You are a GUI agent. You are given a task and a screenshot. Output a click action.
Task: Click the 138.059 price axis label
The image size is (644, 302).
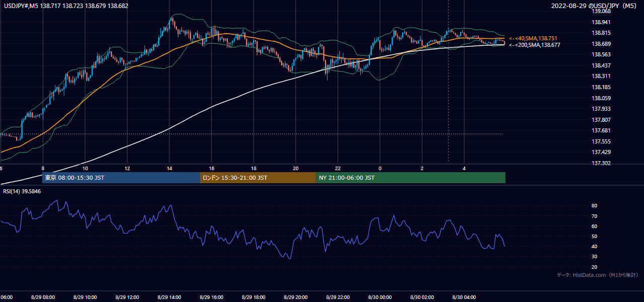tap(601, 98)
